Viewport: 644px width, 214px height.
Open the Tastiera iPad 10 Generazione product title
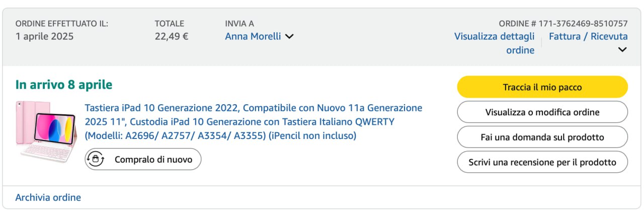(253, 122)
